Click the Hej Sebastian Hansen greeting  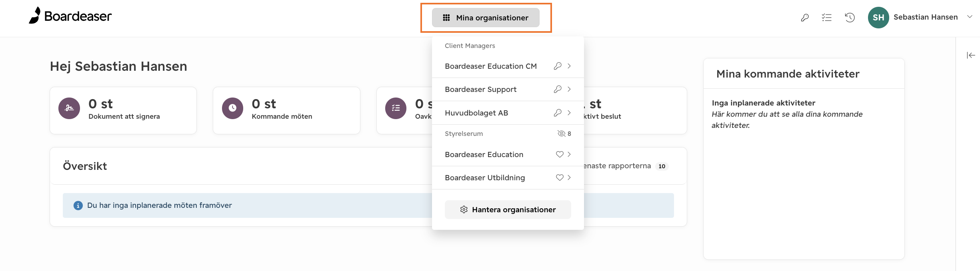tap(118, 66)
